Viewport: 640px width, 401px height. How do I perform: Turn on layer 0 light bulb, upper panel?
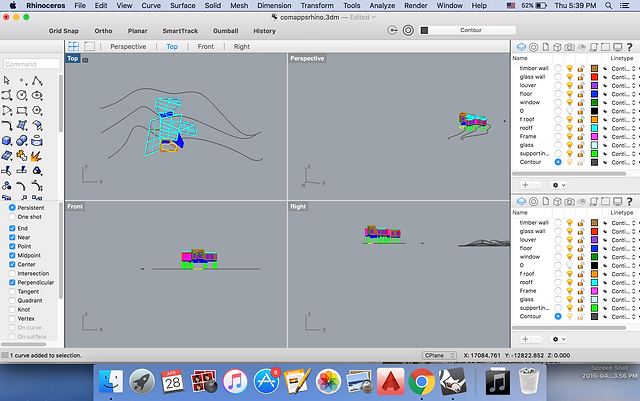pos(569,111)
